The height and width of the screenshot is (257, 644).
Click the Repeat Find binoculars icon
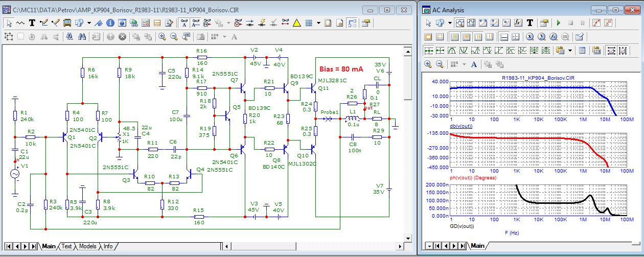(x=82, y=37)
